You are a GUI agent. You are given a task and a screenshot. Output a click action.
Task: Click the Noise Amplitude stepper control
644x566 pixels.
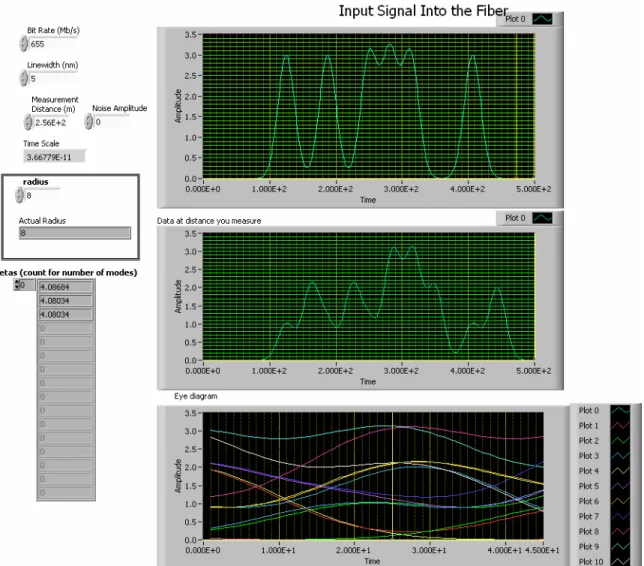tap(89, 122)
